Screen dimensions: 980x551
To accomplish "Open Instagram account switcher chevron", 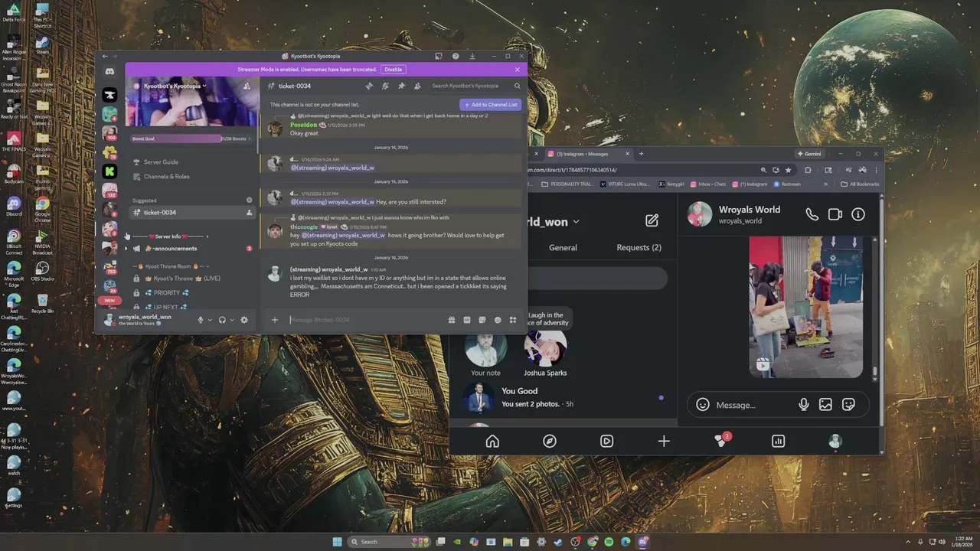I will 577,222.
